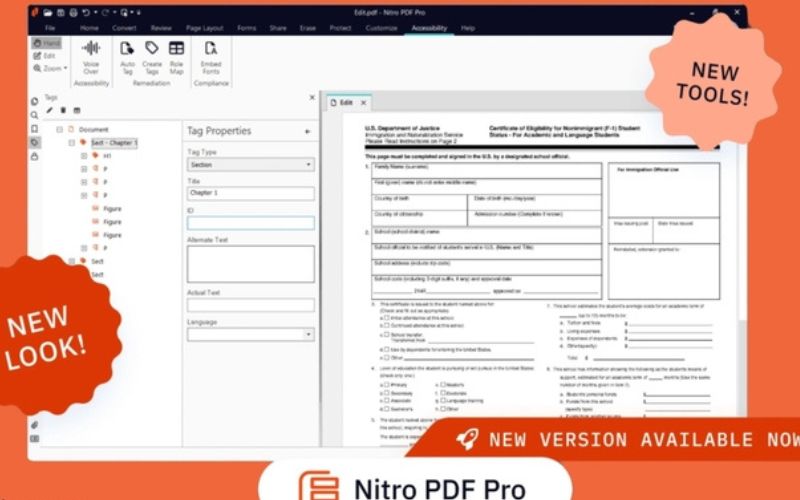Image resolution: width=800 pixels, height=500 pixels.
Task: Select the H1 tag in tree
Action: pyautogui.click(x=107, y=156)
